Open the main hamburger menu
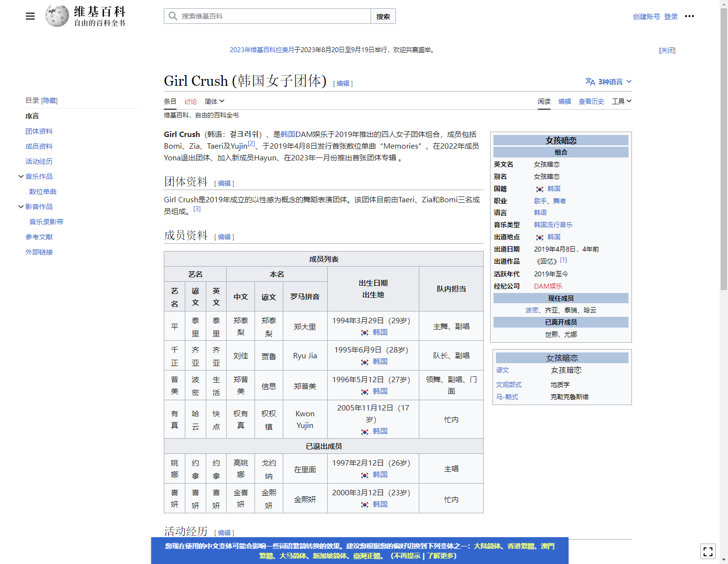 tap(30, 16)
